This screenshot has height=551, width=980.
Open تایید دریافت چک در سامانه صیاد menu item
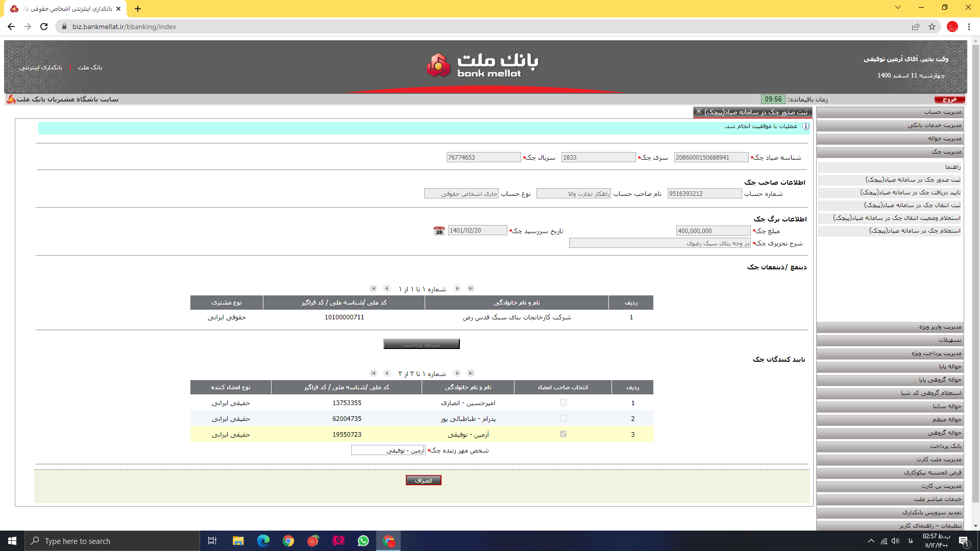910,193
